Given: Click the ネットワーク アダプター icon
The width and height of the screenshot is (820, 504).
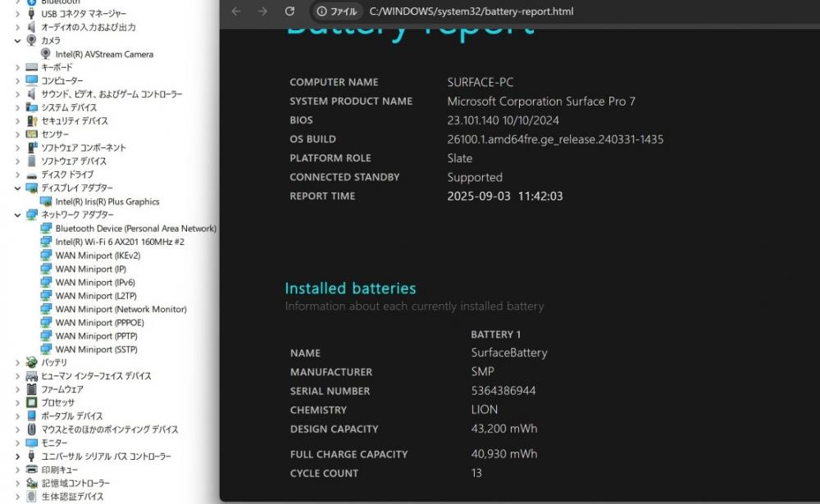Looking at the screenshot, I should tap(31, 215).
